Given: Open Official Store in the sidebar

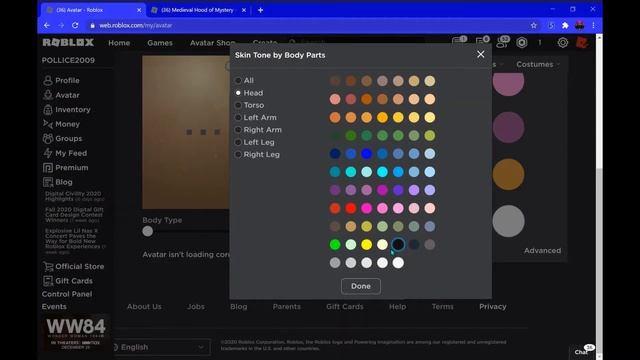Looking at the screenshot, I should pos(73,267).
